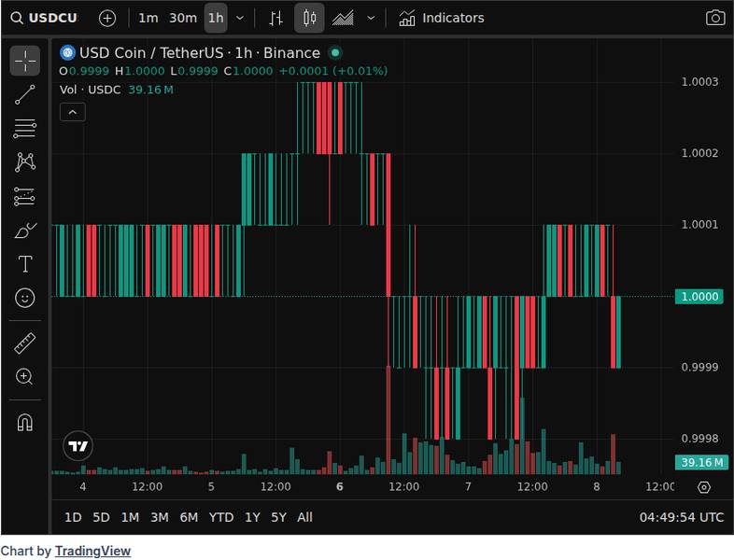Click the date label 6 on time axis

point(339,486)
